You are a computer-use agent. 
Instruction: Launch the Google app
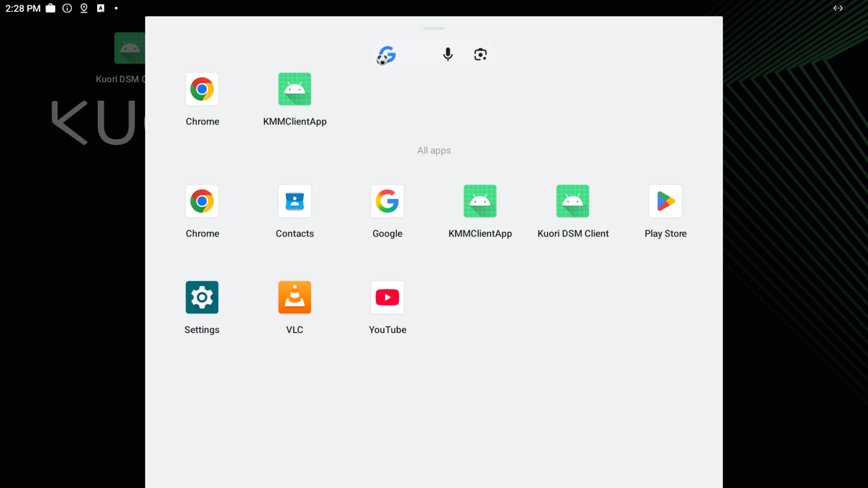[388, 201]
